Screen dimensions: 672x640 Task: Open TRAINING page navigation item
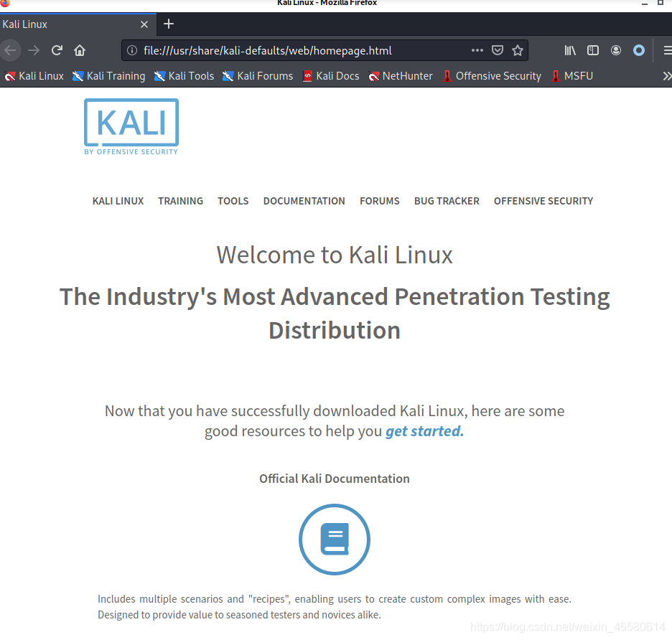(x=180, y=201)
